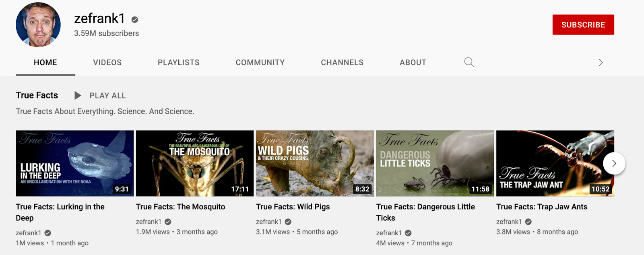Click '3.1M views • 5 months ago' text
644x255 pixels.
click(x=297, y=232)
